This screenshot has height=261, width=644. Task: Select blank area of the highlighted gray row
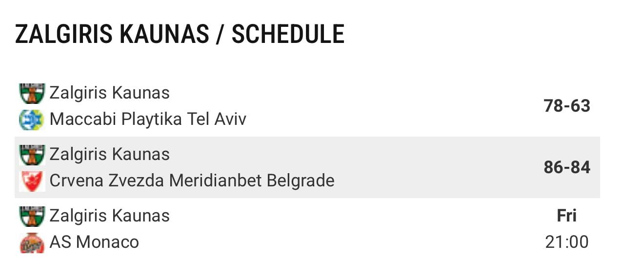click(x=439, y=167)
